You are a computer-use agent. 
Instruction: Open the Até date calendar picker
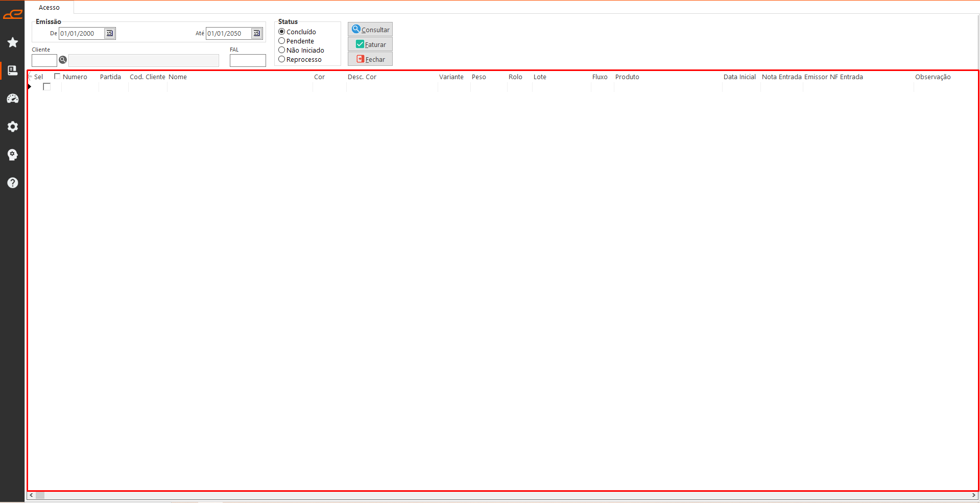click(x=256, y=34)
